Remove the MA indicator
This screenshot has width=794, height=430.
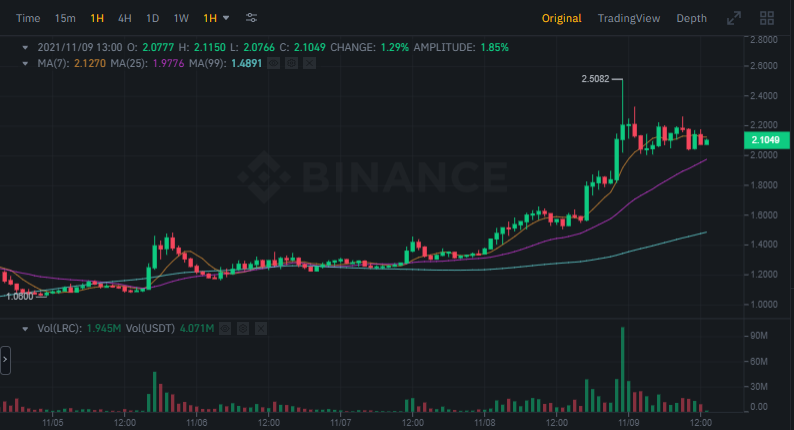[309, 63]
